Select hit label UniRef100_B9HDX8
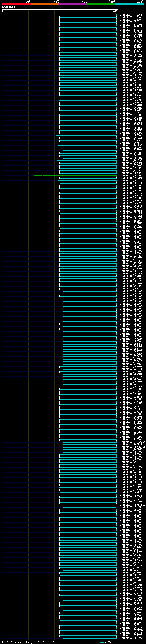Image resolution: width=146 pixels, height=644 pixels. [x=131, y=58]
